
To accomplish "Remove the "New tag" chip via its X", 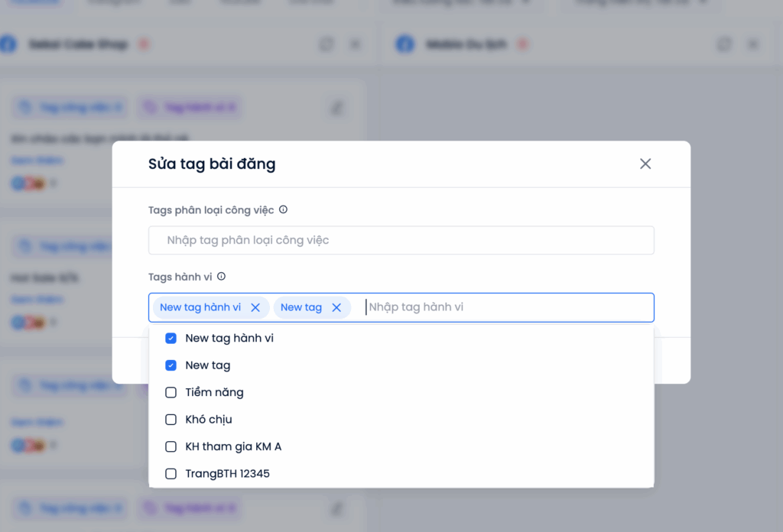I will tap(336, 307).
